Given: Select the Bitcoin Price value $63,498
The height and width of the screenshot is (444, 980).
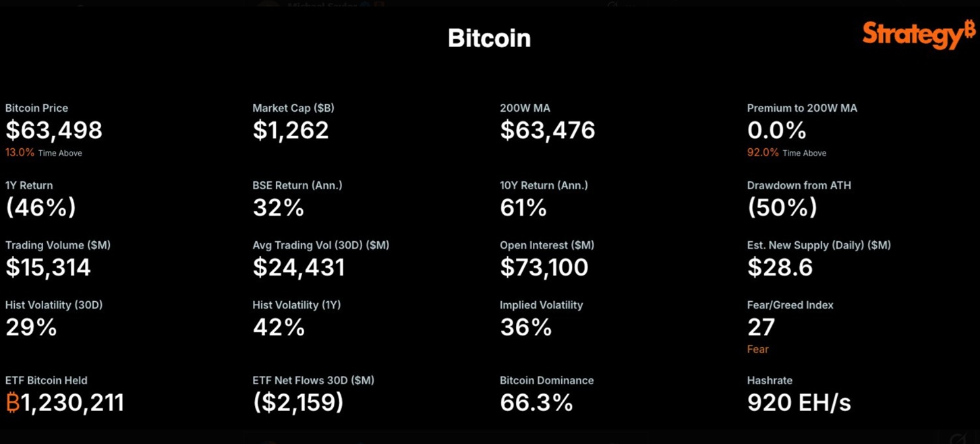Looking at the screenshot, I should point(54,130).
